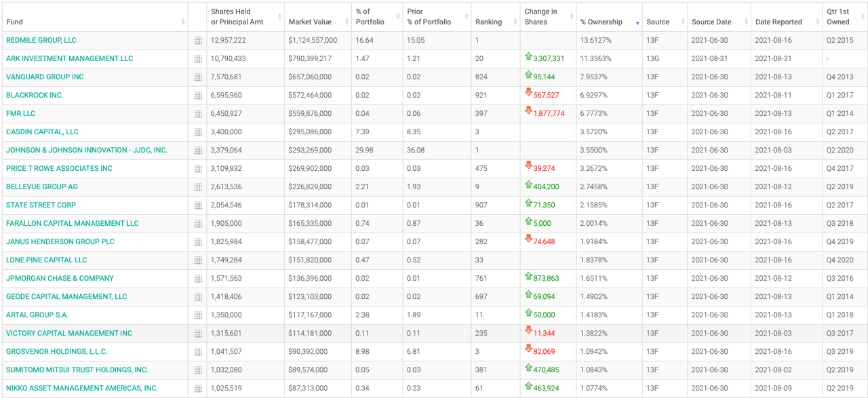Sort by the Date Reported column header

tap(778, 22)
